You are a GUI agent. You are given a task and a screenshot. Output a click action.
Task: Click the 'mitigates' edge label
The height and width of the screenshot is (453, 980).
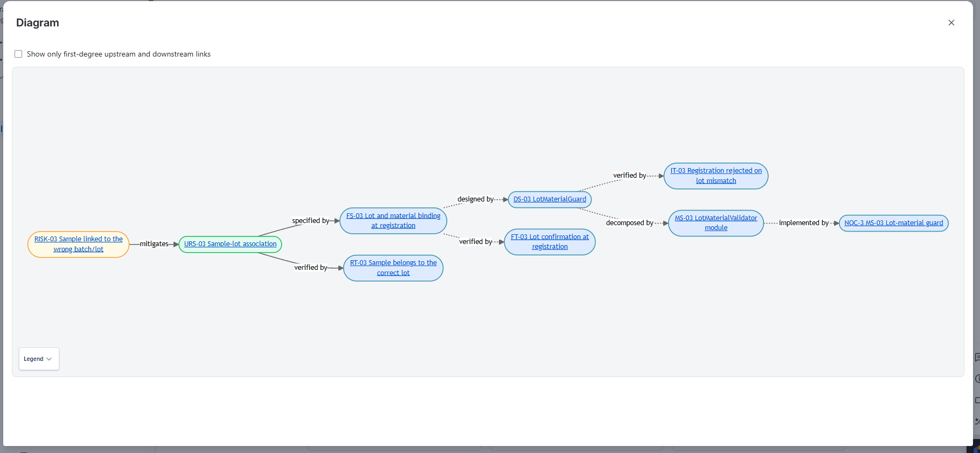pyautogui.click(x=154, y=244)
